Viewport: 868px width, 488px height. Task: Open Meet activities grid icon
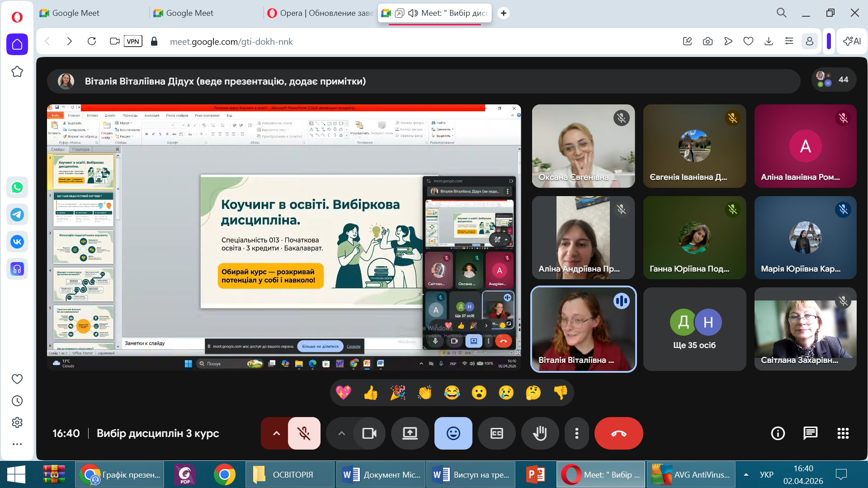point(843,433)
